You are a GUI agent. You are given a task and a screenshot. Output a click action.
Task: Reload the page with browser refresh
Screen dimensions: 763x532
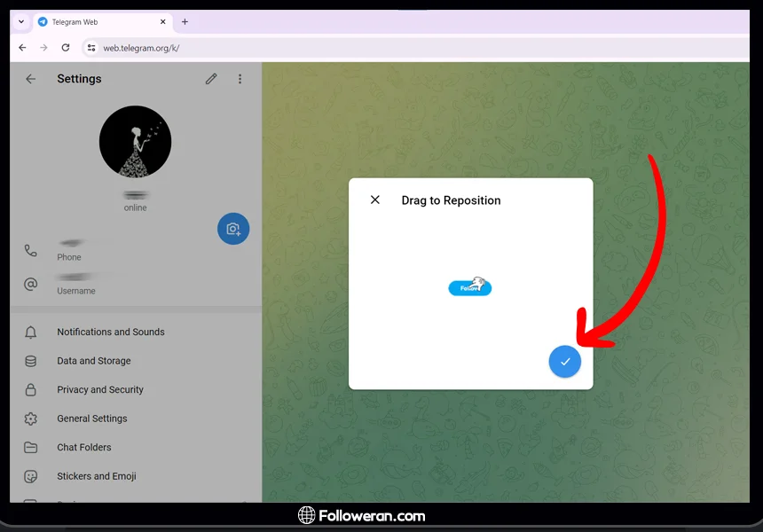66,48
